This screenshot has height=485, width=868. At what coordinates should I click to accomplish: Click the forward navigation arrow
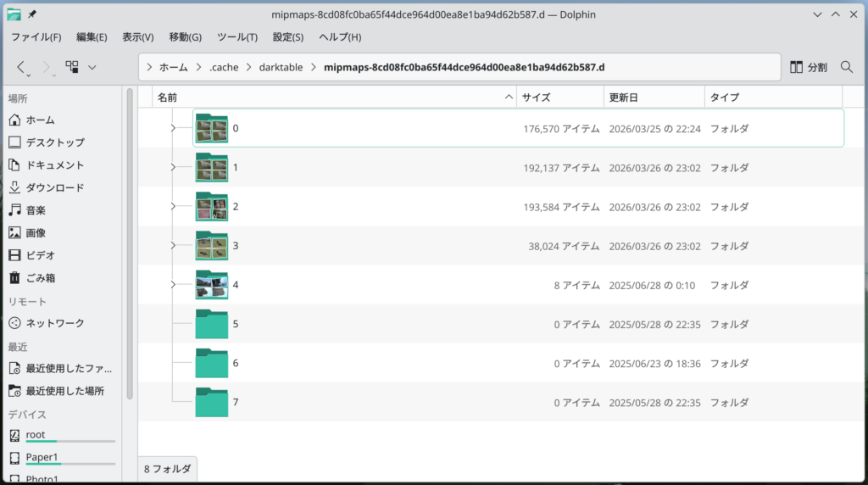[x=47, y=67]
